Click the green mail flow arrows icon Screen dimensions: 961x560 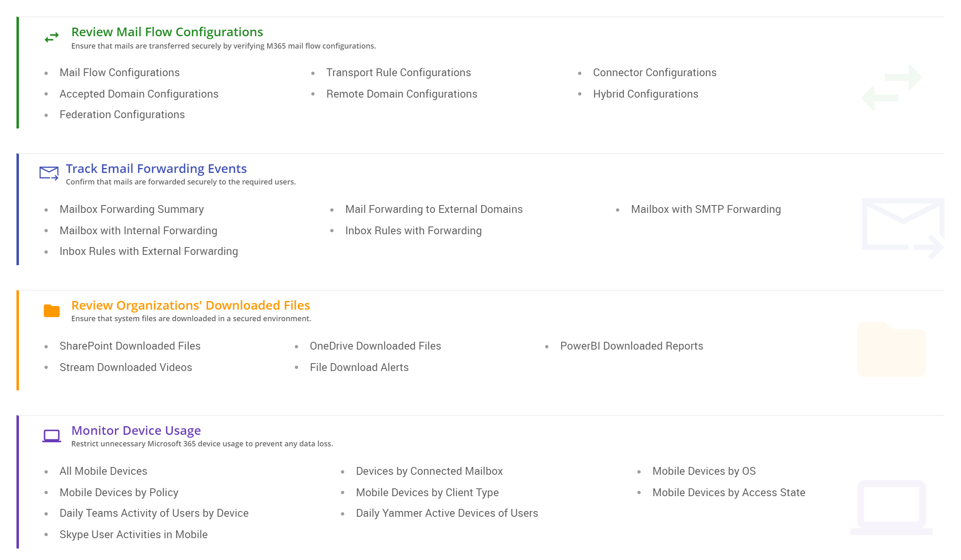[x=52, y=38]
